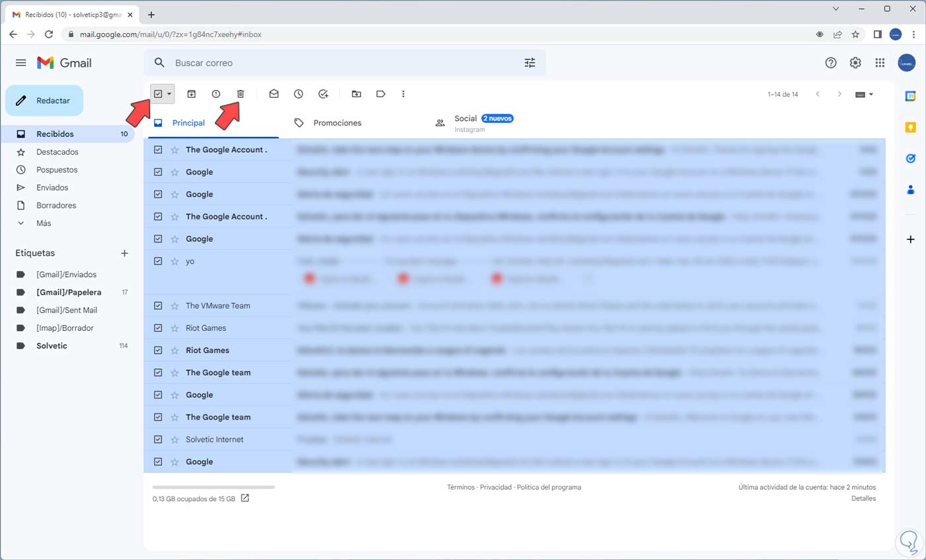
Task: Open the input tools dropdown
Action: (x=864, y=94)
